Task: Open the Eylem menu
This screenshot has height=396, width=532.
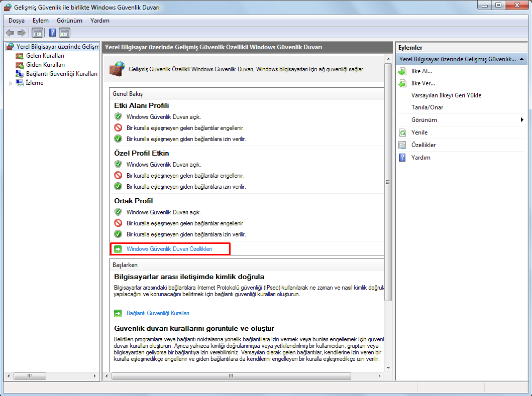Action: (40, 21)
